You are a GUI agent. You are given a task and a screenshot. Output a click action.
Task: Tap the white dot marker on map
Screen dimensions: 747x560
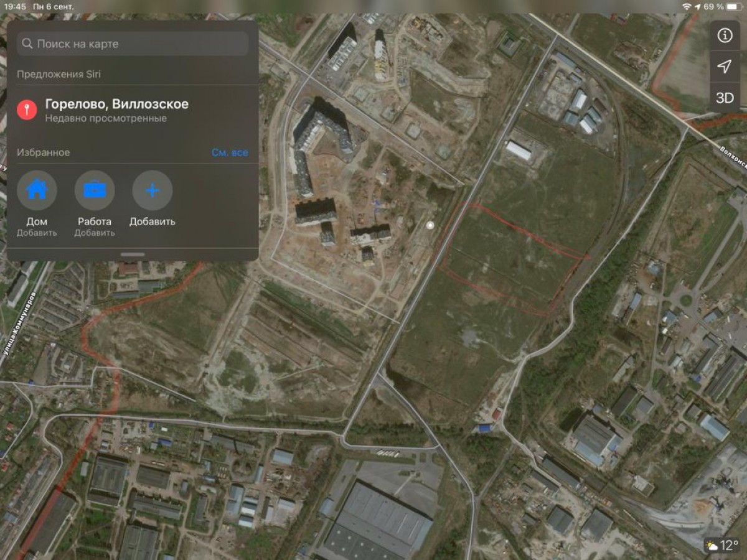point(430,225)
